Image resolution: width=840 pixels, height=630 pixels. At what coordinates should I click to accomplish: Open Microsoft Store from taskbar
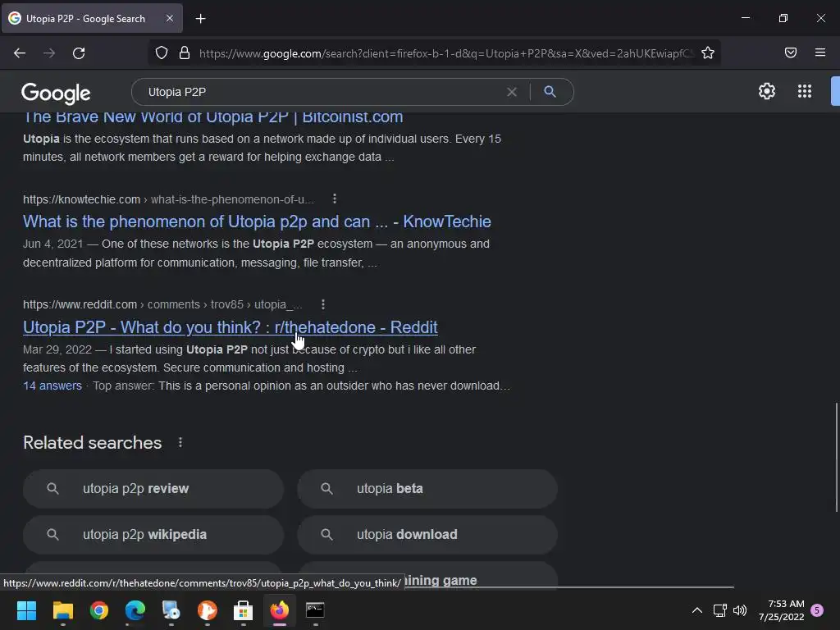(243, 610)
